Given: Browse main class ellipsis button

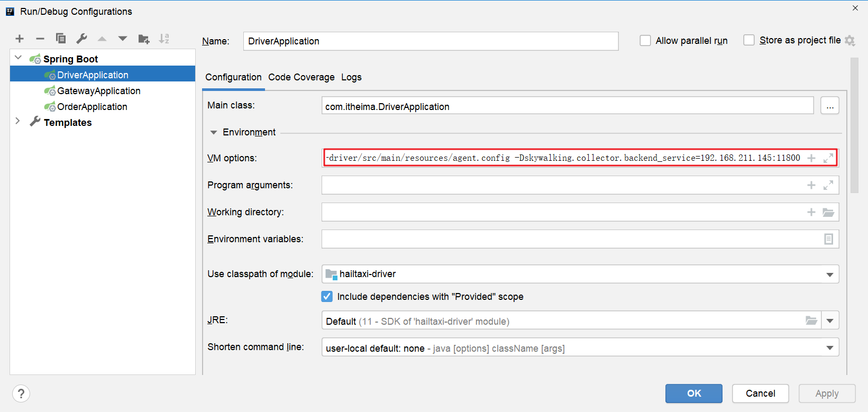Looking at the screenshot, I should click(x=830, y=106).
